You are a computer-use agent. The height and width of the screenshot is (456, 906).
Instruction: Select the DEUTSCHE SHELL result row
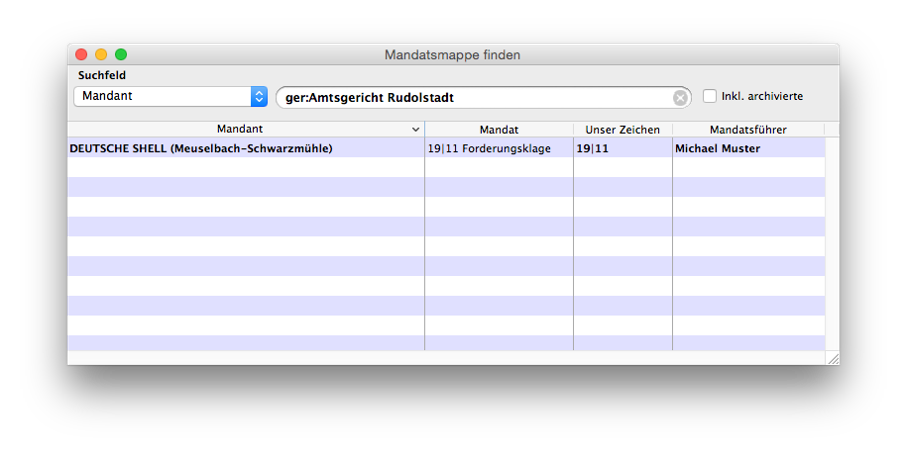tap(446, 148)
